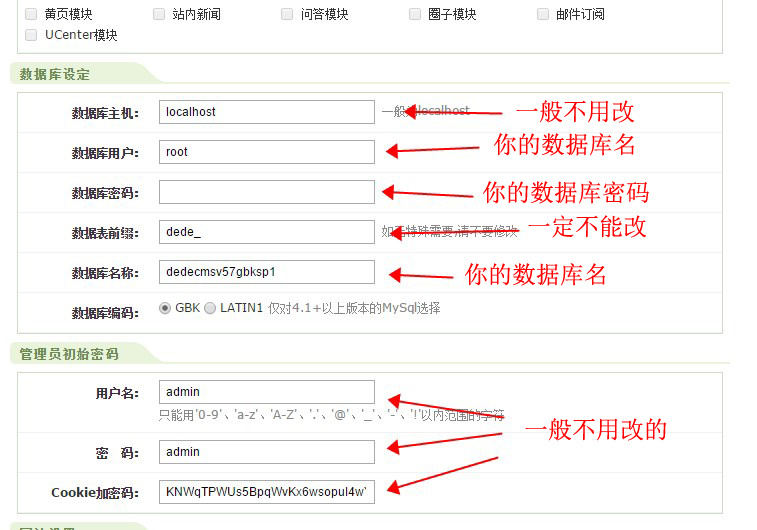This screenshot has width=757, height=530.
Task: Focus the 数据库用户 field containing root
Action: point(266,152)
